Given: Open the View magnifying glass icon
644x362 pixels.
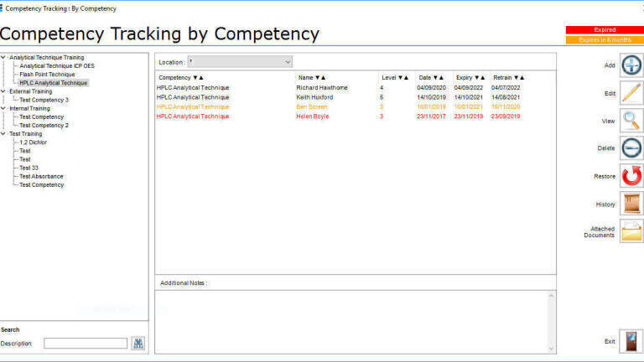Looking at the screenshot, I should pyautogui.click(x=631, y=121).
